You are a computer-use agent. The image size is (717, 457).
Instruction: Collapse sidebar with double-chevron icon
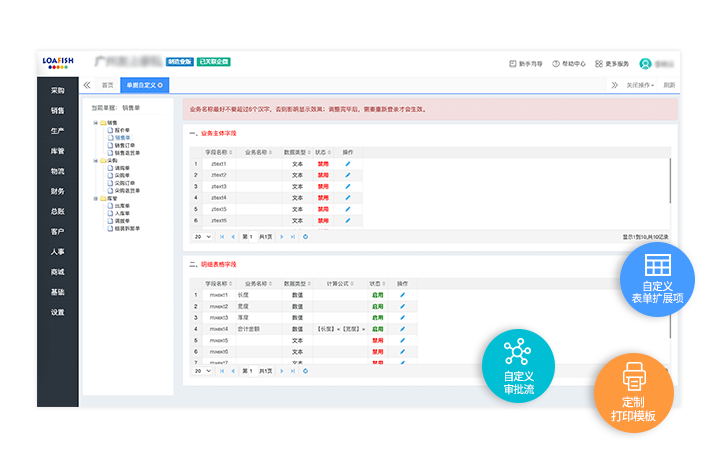point(87,86)
